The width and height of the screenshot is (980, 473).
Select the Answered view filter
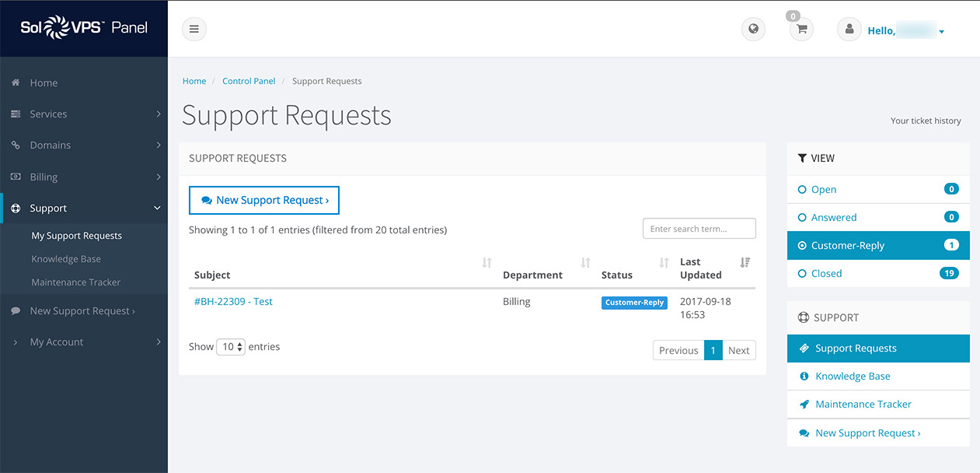tap(833, 217)
